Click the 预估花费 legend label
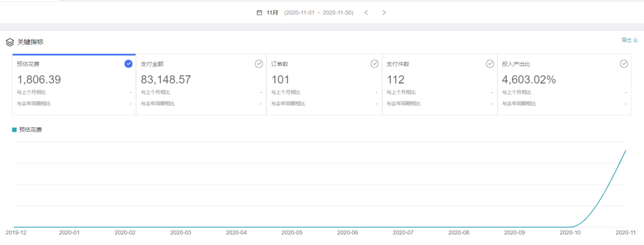This screenshot has height=245, width=644. click(30, 130)
